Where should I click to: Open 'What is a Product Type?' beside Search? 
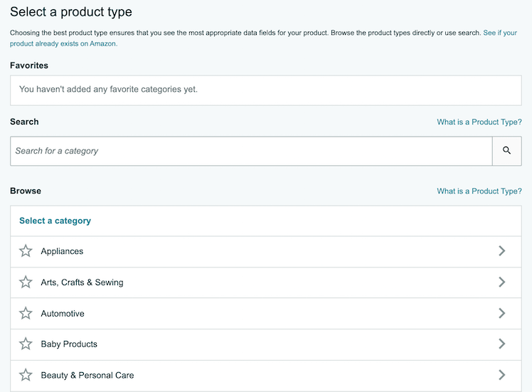tap(479, 122)
